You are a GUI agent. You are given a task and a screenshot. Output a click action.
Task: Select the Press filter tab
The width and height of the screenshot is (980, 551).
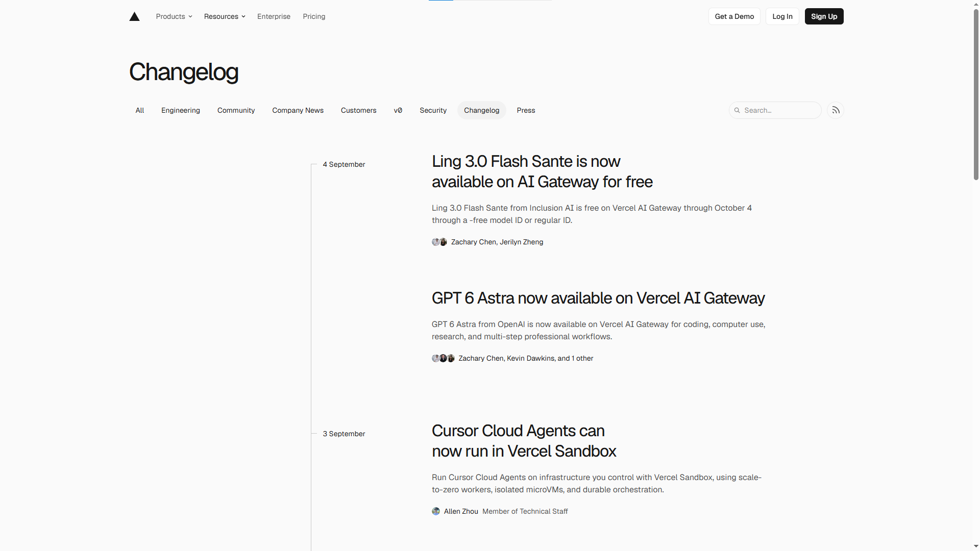pyautogui.click(x=526, y=110)
